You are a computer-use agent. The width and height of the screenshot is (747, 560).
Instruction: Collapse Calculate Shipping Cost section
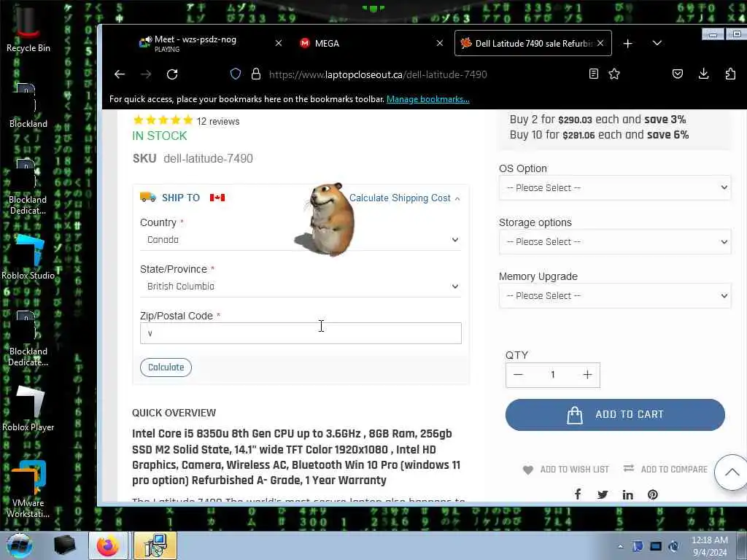pos(404,198)
